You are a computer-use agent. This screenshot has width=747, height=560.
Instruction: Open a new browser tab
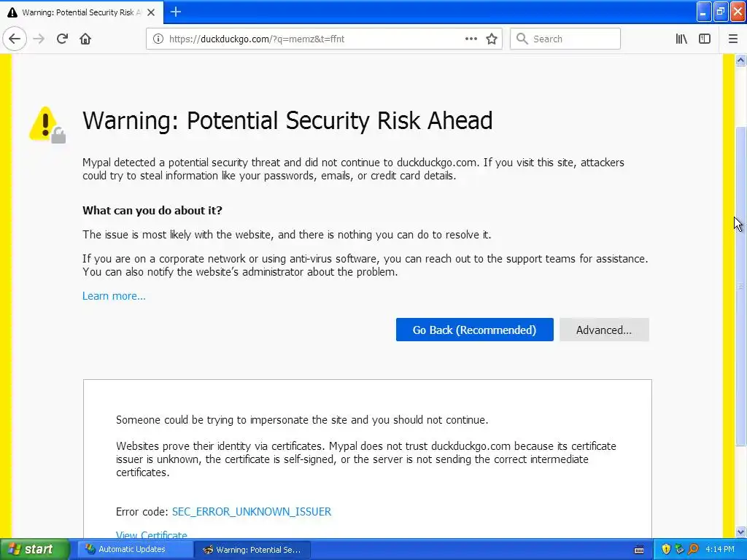[x=176, y=12]
